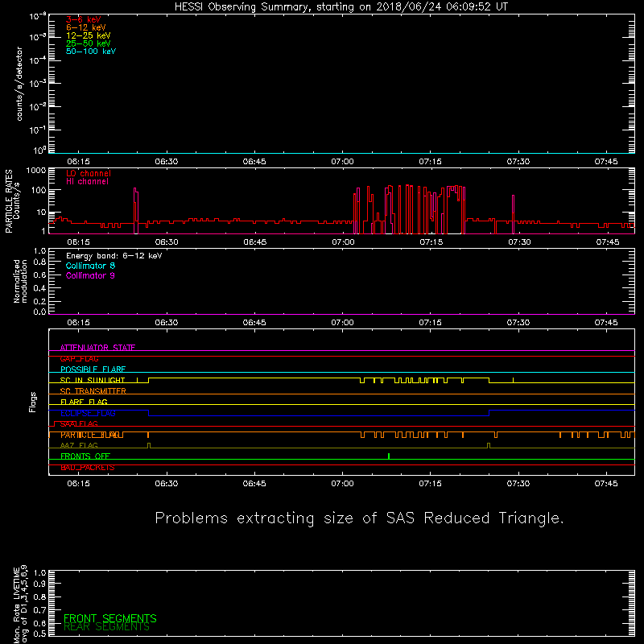644x644 pixels.
Task: Select the 50-100 keV legend label
Action: click(91, 52)
